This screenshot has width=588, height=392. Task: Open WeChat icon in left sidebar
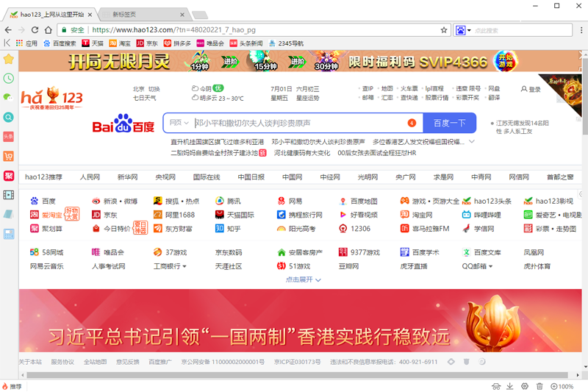coord(8,97)
